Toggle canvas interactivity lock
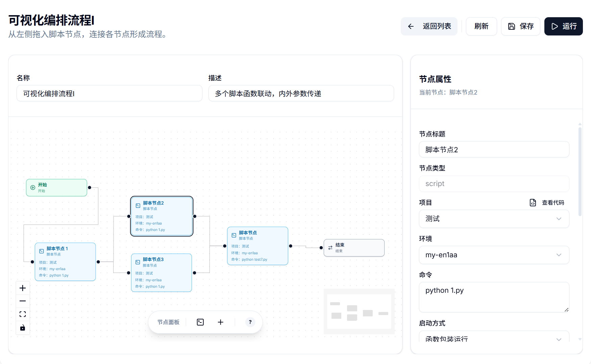Image resolution: width=591 pixels, height=364 pixels. tap(23, 328)
